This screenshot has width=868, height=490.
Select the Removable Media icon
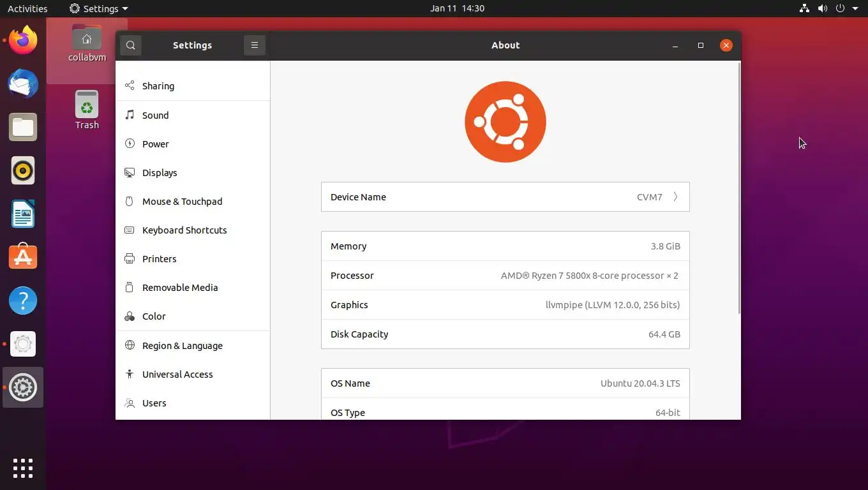pyautogui.click(x=130, y=287)
